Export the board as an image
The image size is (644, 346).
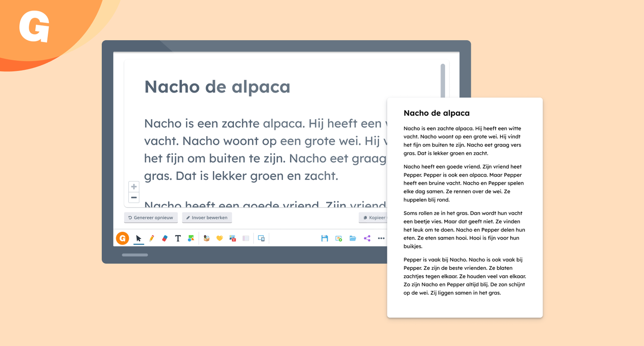click(338, 238)
